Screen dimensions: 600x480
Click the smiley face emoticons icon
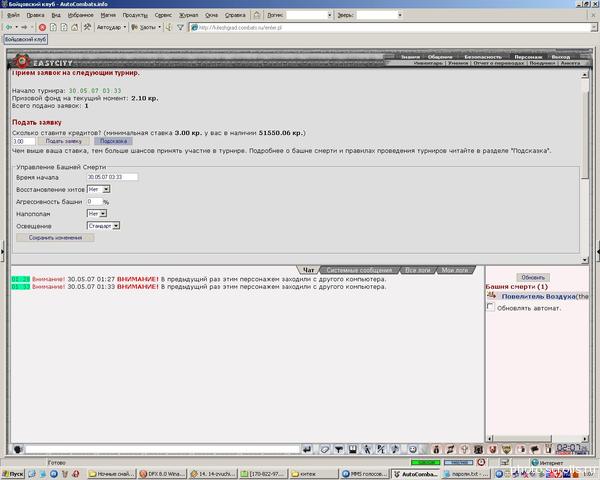pos(412,449)
